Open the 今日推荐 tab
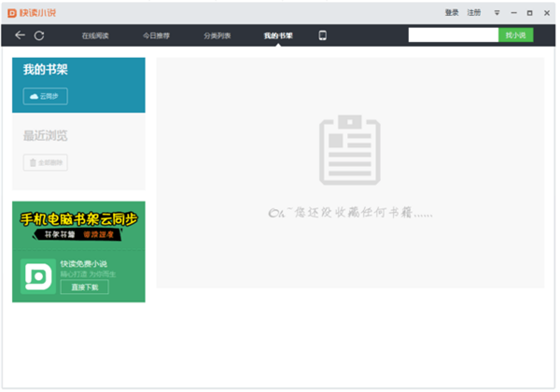The width and height of the screenshot is (560, 392). point(157,35)
